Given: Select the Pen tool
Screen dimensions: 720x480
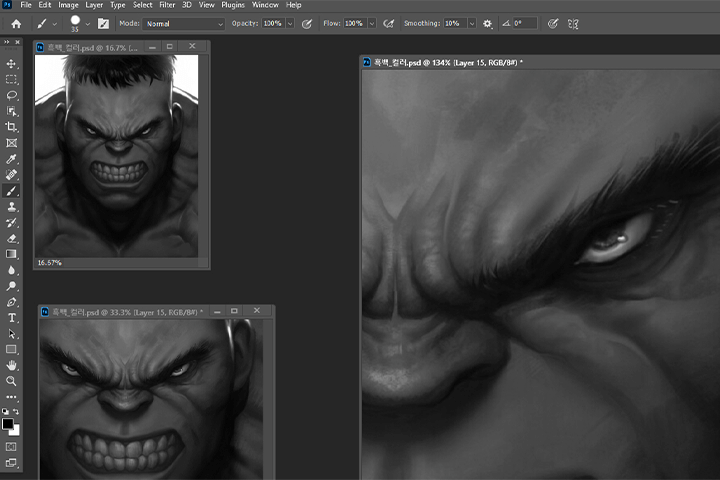Looking at the screenshot, I should pos(11,302).
